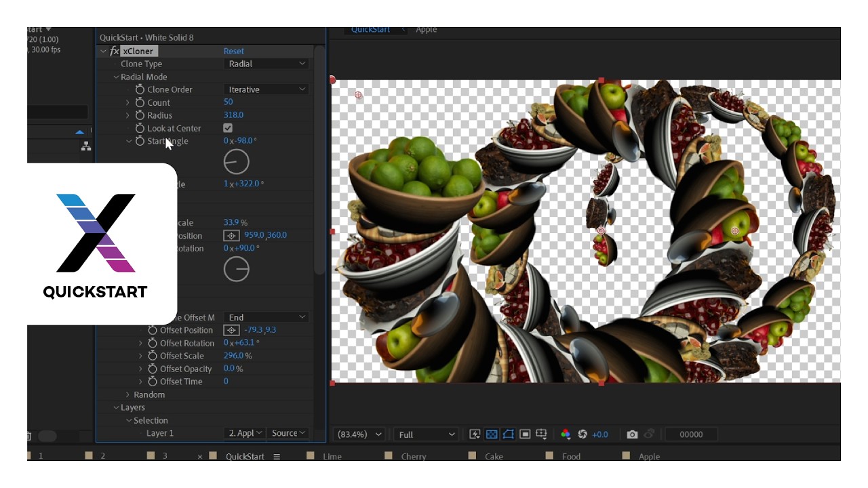Click the Start Angle stopwatch
The width and height of the screenshot is (868, 488).
(x=140, y=141)
